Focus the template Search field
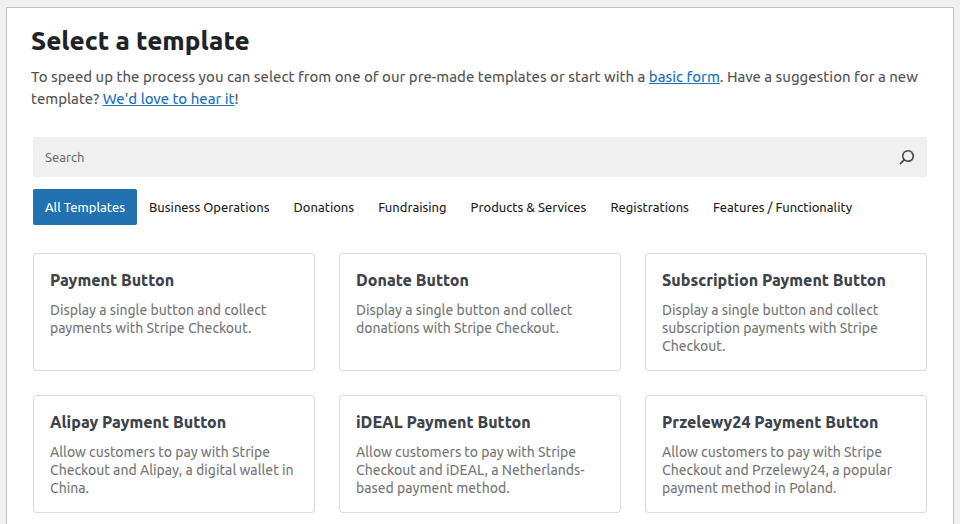 (x=460, y=157)
